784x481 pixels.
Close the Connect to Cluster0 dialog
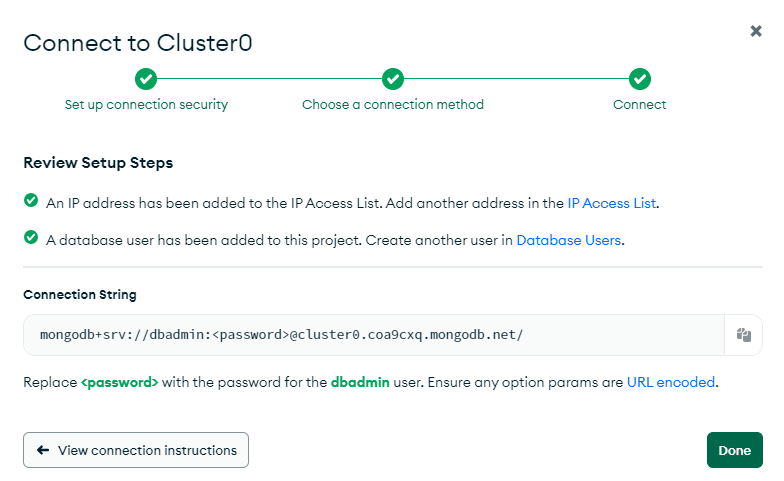pos(756,31)
